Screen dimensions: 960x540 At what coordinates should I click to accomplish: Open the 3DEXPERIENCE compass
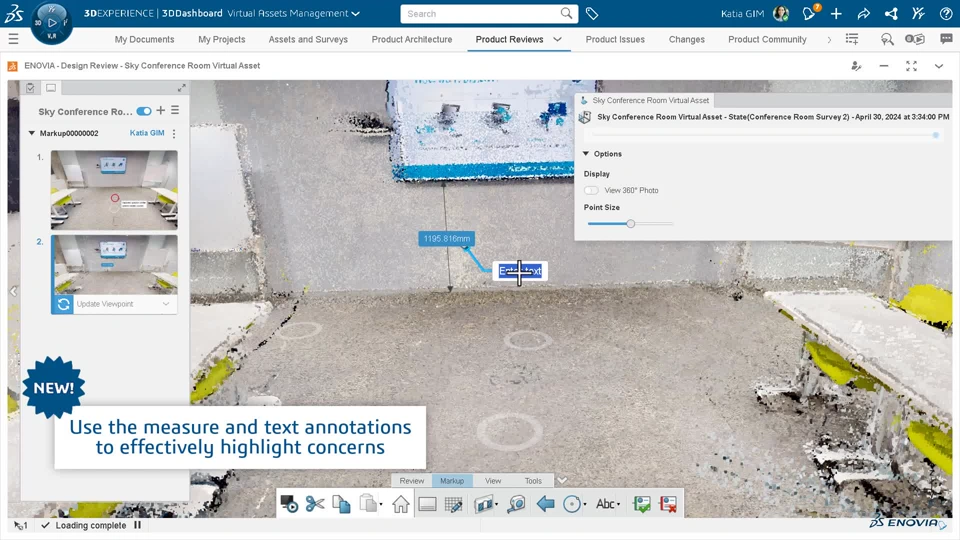51,23
